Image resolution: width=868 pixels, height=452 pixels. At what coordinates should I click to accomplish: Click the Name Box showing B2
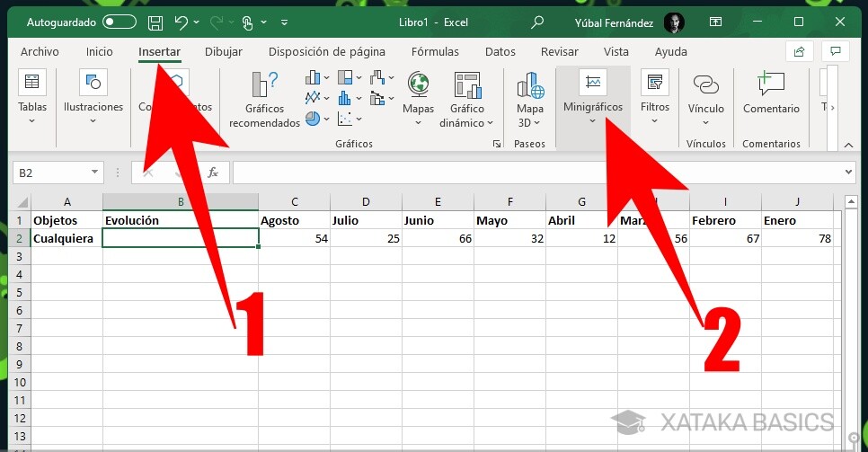[50, 173]
